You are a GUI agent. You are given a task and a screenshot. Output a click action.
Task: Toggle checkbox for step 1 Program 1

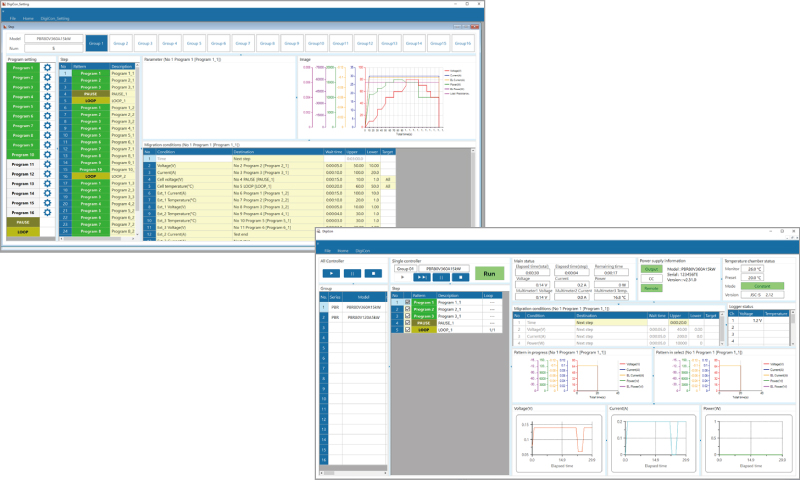(406, 302)
